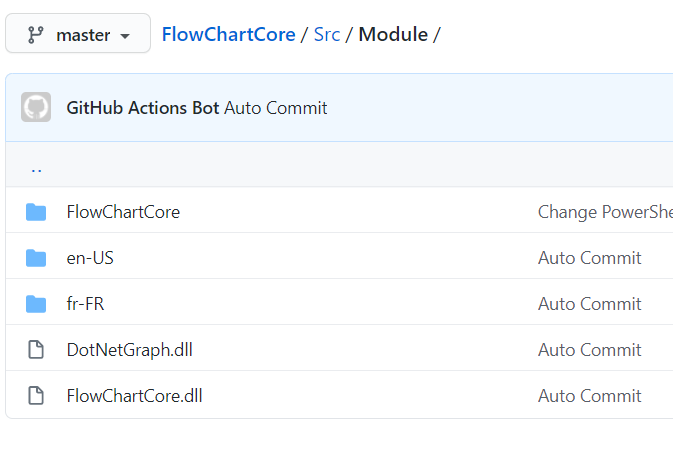
Task: Click the master dropdown caret arrow
Action: pos(125,36)
